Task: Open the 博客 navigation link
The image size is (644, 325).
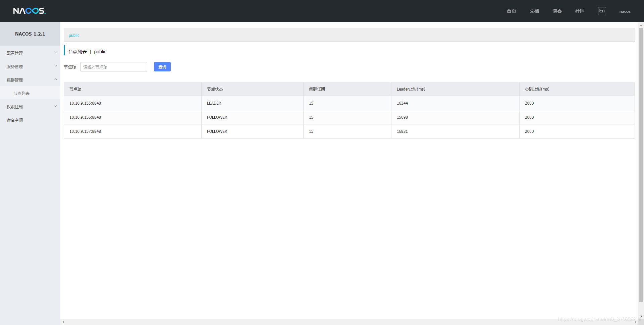Action: pos(557,11)
